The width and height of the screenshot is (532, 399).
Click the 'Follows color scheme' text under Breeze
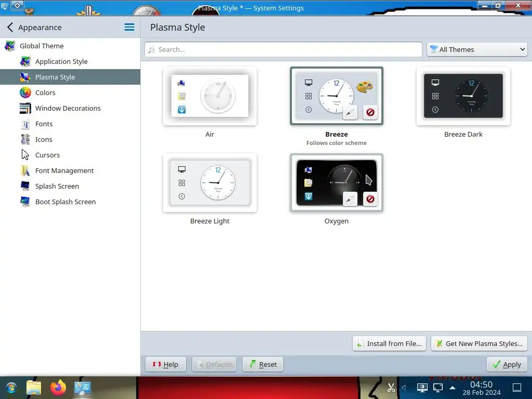[x=337, y=143]
